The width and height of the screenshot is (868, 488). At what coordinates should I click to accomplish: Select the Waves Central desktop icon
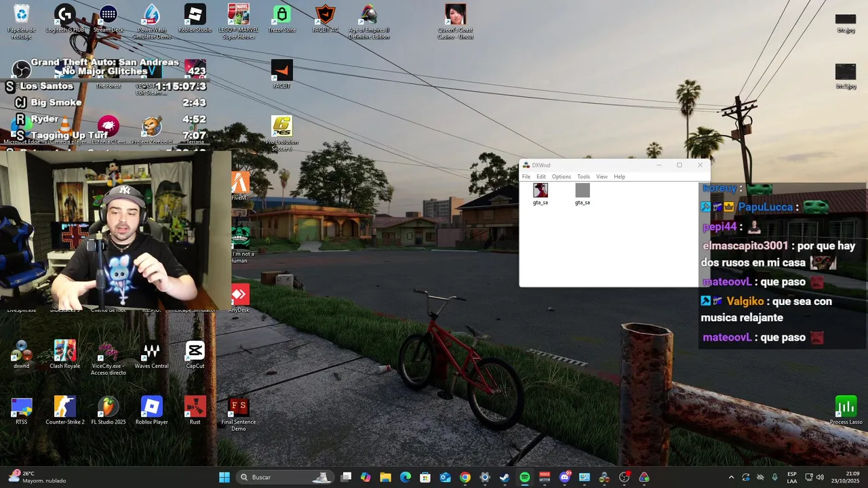pyautogui.click(x=152, y=354)
